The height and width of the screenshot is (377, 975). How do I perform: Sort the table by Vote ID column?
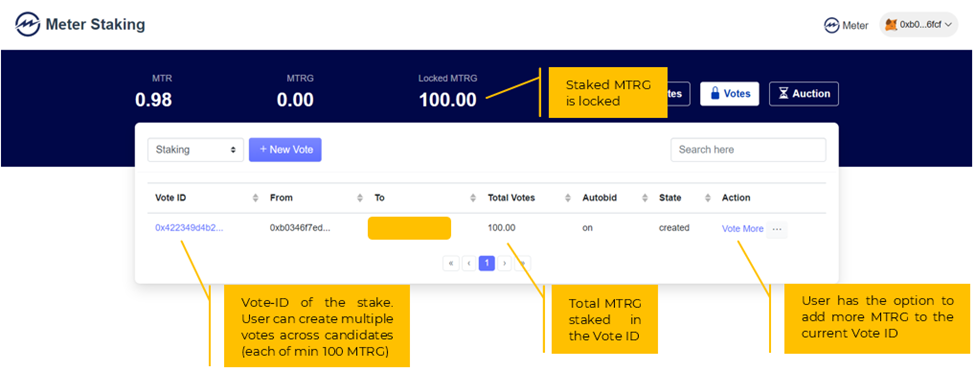click(255, 198)
